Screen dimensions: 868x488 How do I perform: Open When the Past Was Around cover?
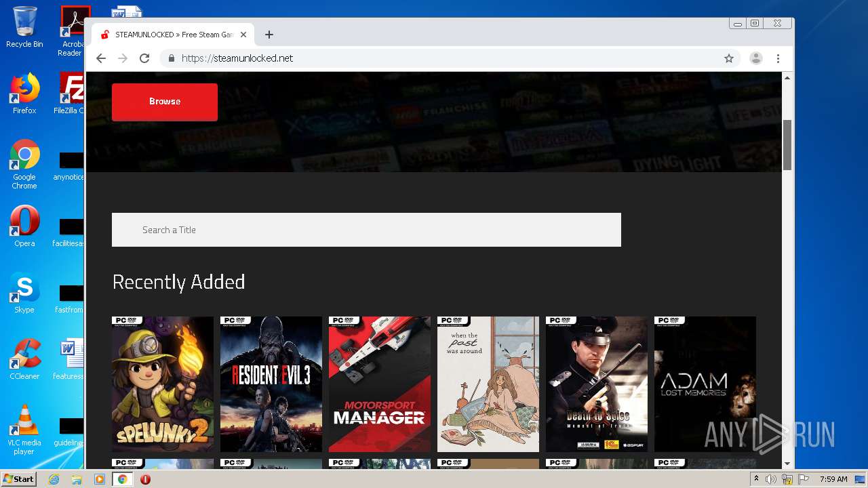[488, 384]
